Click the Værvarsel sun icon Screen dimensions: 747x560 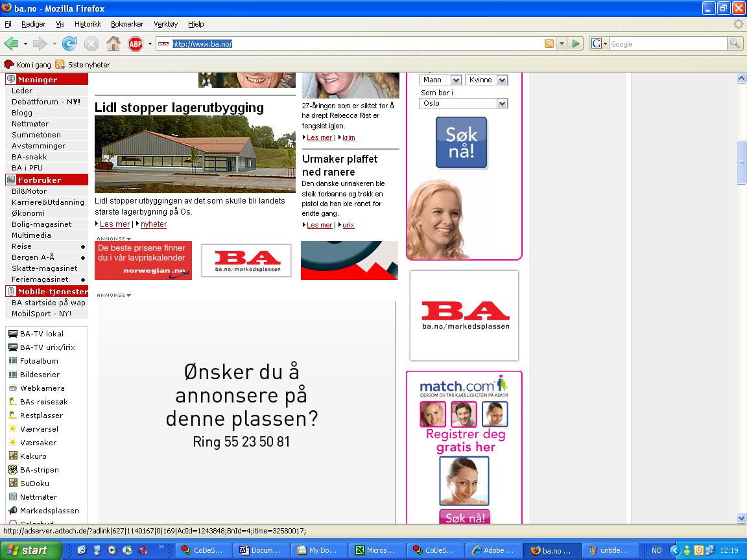pyautogui.click(x=13, y=429)
